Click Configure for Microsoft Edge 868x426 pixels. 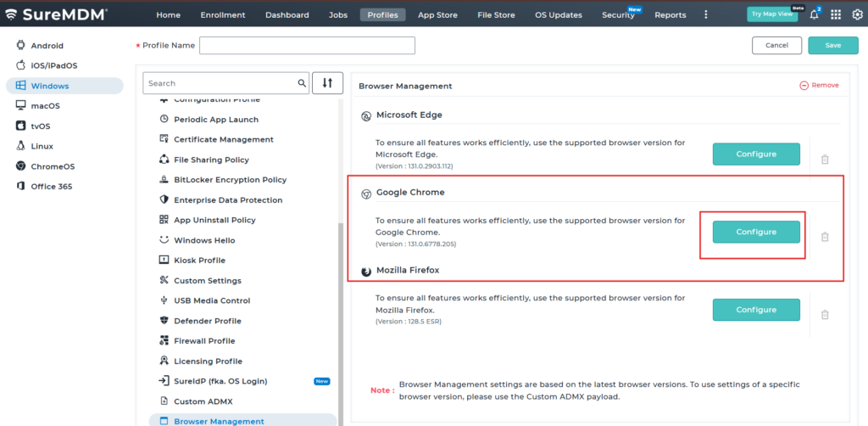point(756,154)
